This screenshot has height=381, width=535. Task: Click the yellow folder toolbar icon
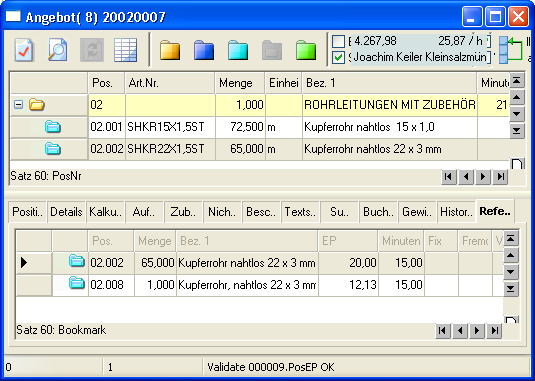coord(170,50)
